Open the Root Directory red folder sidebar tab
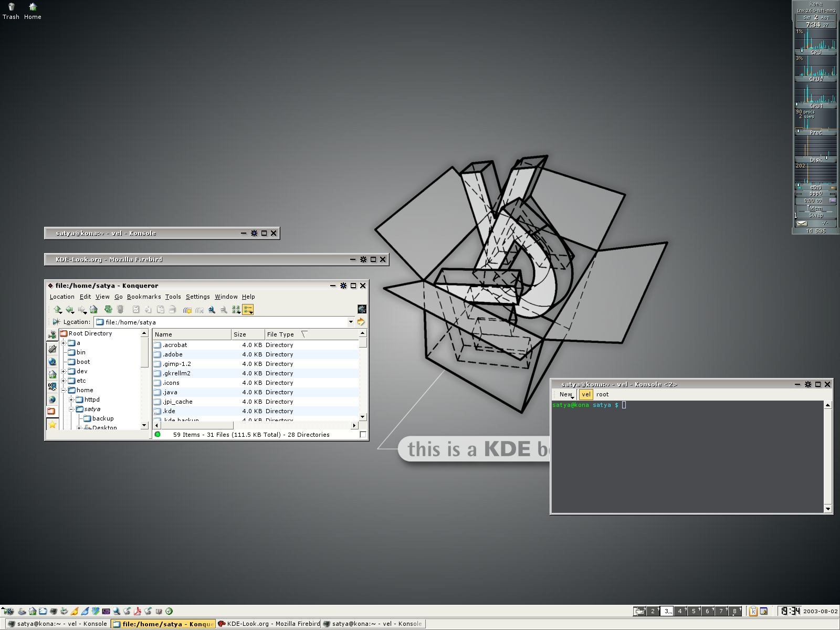 click(x=52, y=411)
